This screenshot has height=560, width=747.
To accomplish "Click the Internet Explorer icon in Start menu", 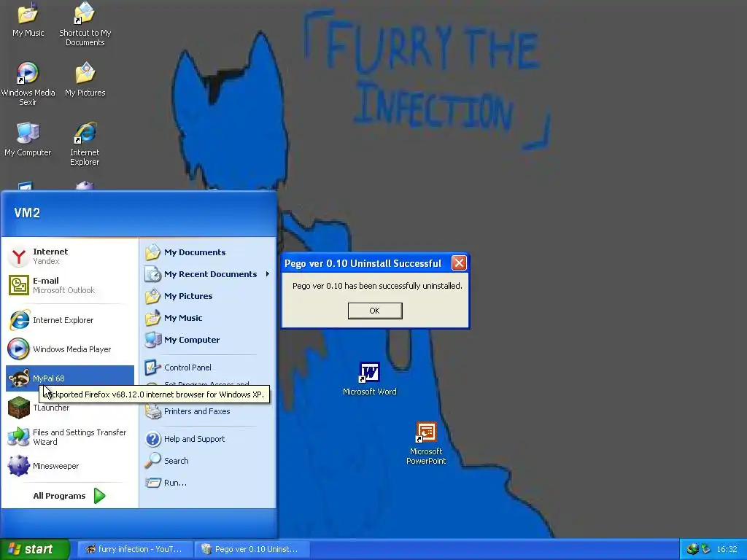I will pos(18,320).
